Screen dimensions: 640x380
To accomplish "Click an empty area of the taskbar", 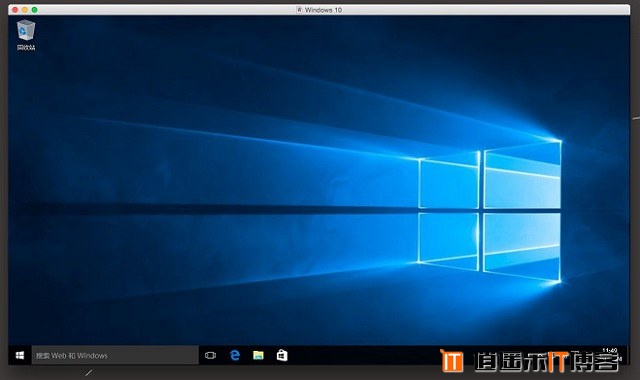I will [x=359, y=356].
